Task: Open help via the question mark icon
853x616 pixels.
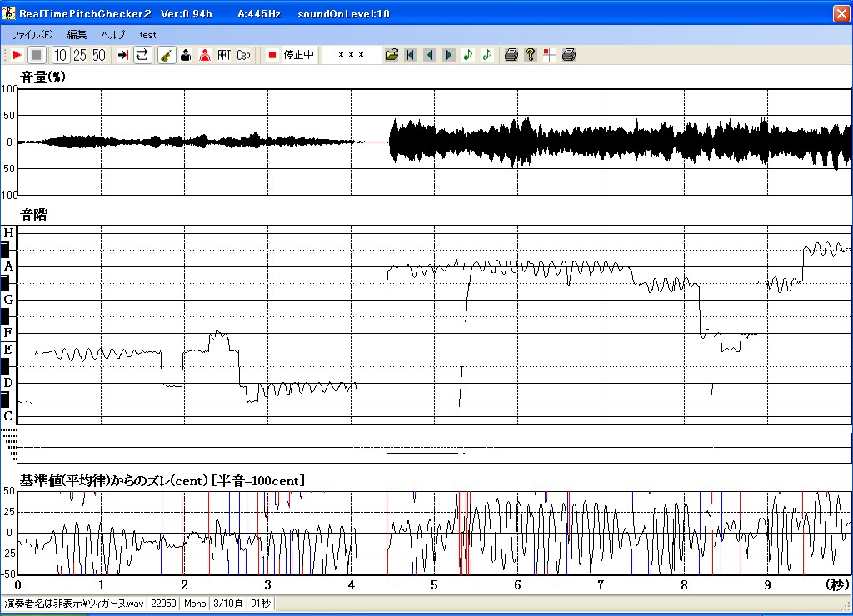Action: pos(531,55)
